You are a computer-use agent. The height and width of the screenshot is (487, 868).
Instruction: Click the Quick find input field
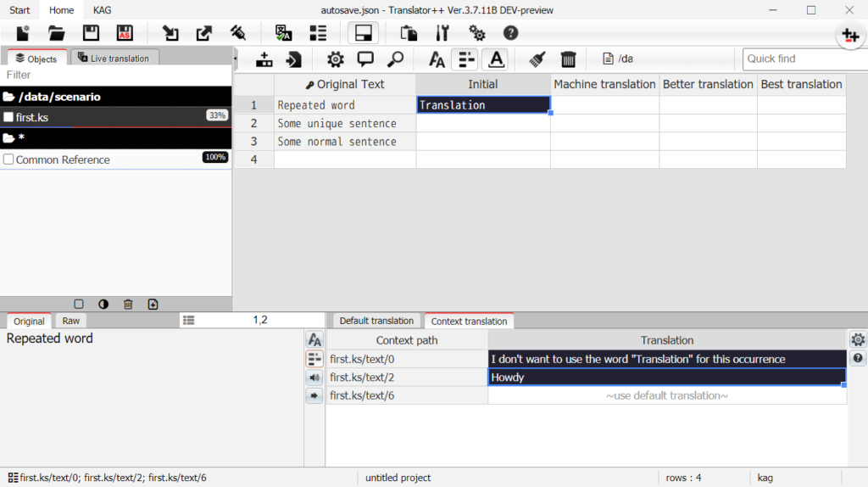[805, 59]
